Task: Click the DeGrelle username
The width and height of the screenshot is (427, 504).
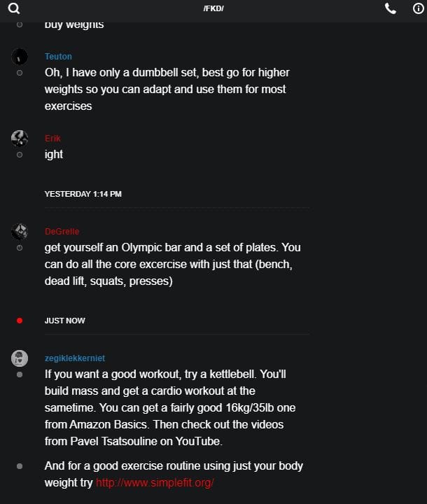Action: point(62,232)
